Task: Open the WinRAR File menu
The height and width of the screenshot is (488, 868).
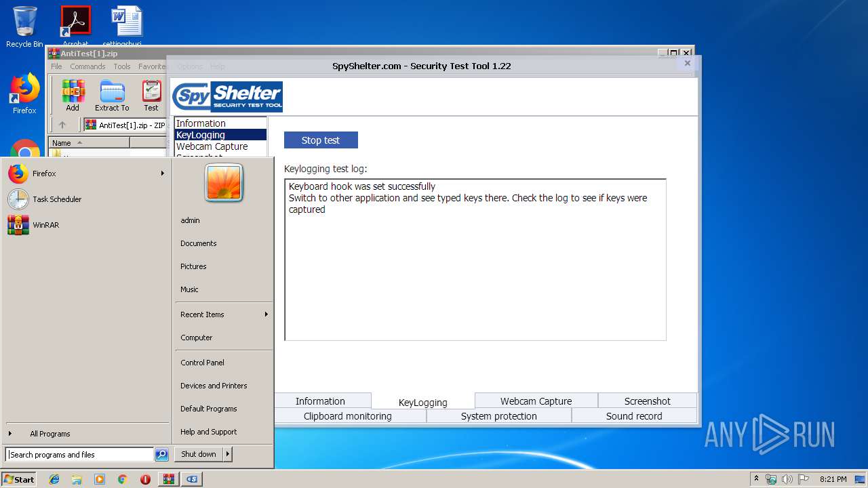Action: tap(56, 66)
